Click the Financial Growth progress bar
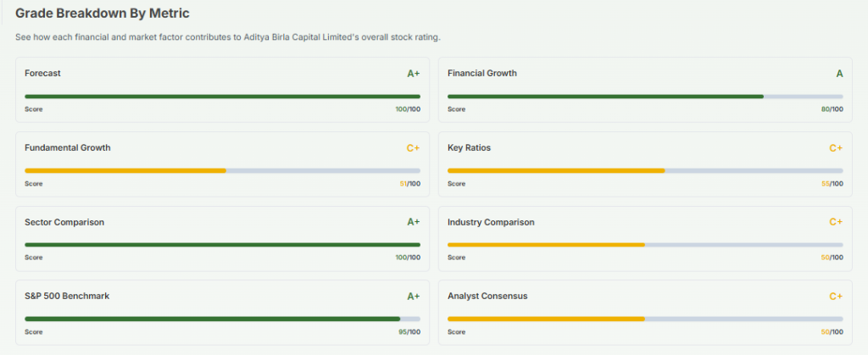Screen dimensions: 868x355 click(645, 97)
